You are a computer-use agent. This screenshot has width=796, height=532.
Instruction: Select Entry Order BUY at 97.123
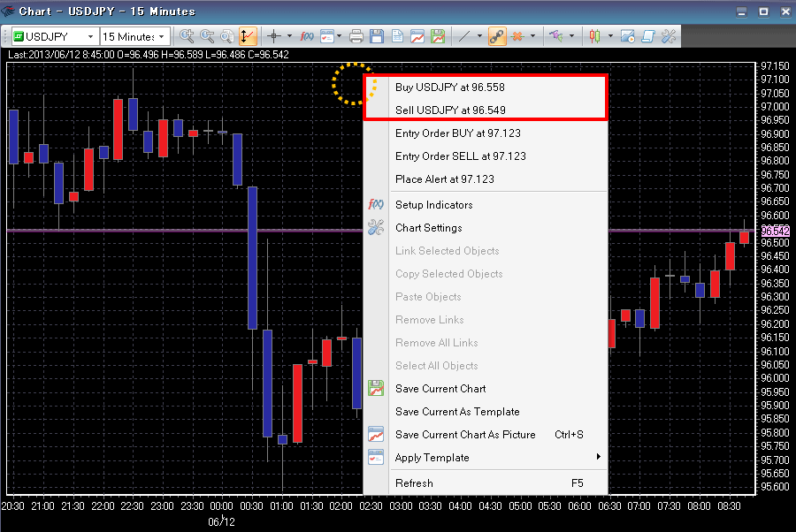point(486,133)
